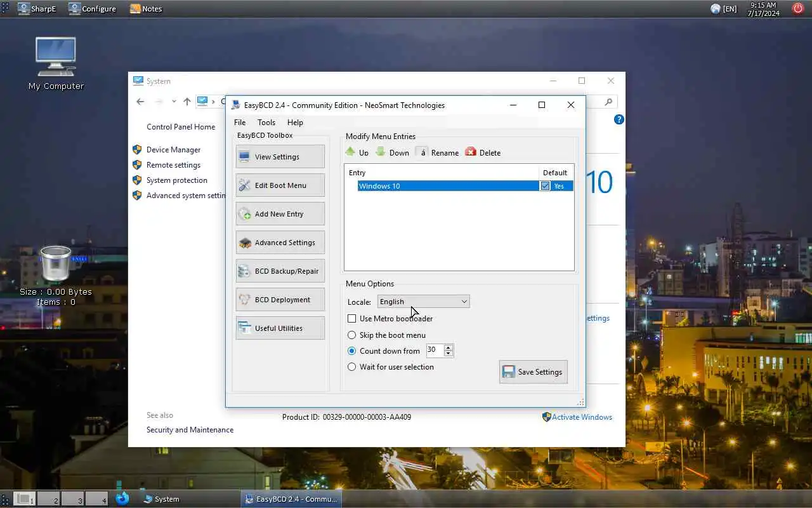The width and height of the screenshot is (812, 508).
Task: Click the search icon in System window
Action: 608,102
